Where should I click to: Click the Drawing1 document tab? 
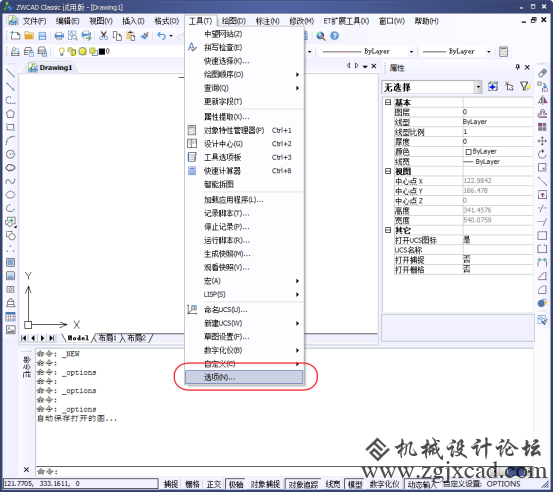pos(51,67)
